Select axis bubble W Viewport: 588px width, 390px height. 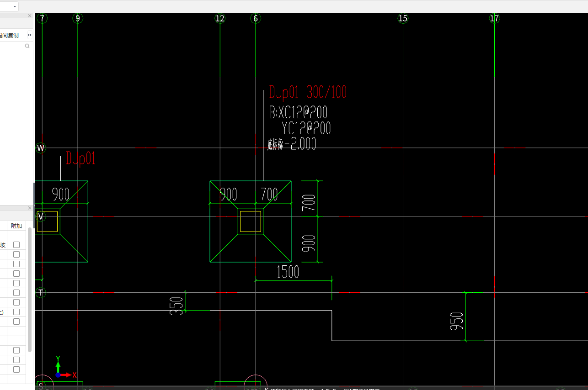click(41, 148)
